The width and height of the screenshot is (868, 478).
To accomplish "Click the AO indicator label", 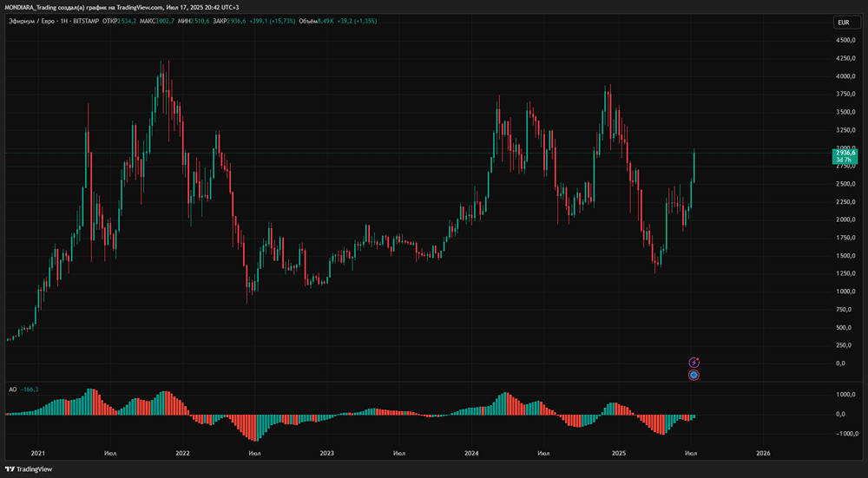I will pyautogui.click(x=12, y=390).
